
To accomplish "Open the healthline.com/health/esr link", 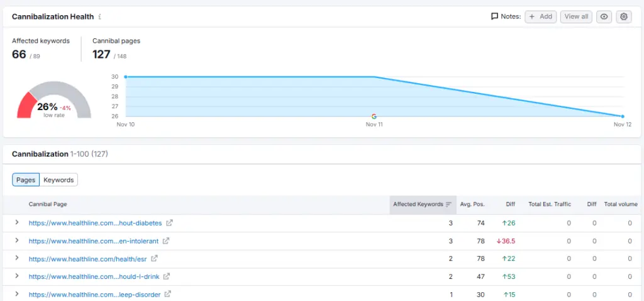I will [88, 258].
